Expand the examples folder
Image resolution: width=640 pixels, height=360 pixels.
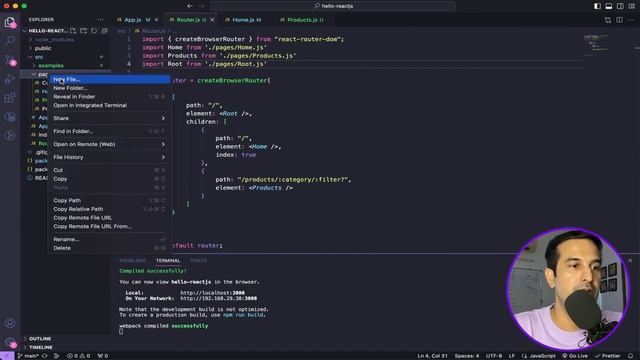[x=65, y=66]
